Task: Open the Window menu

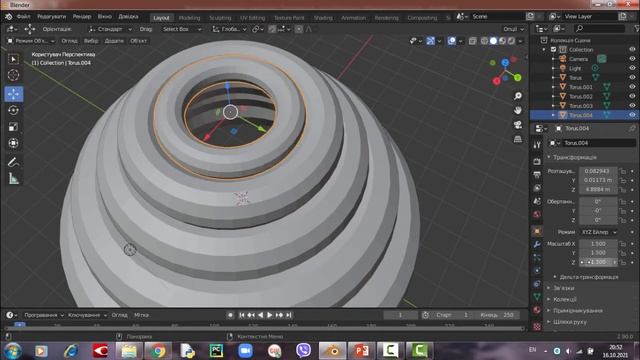Action: coord(104,17)
